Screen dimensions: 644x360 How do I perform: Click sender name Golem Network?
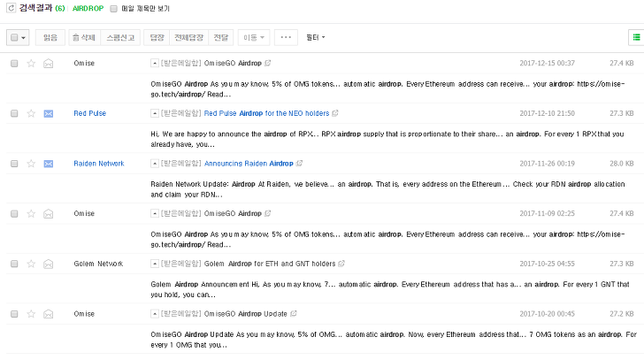(x=98, y=264)
